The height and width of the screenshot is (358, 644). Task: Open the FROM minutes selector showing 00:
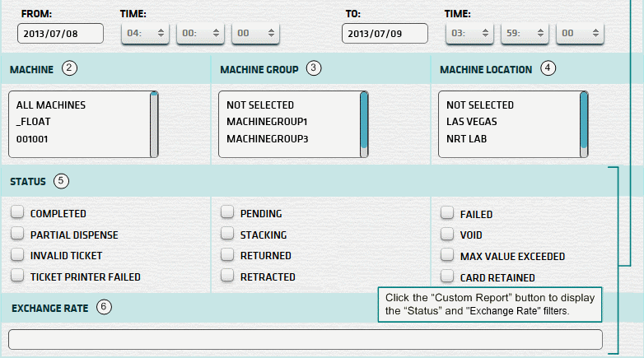pyautogui.click(x=200, y=33)
